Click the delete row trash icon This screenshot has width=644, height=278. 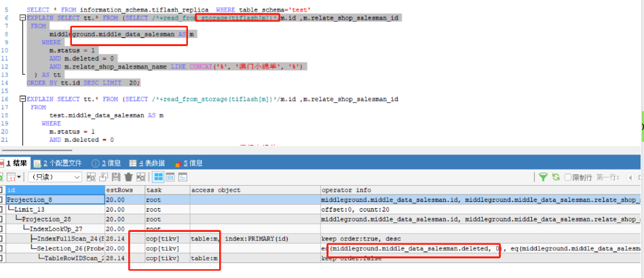pyautogui.click(x=128, y=177)
